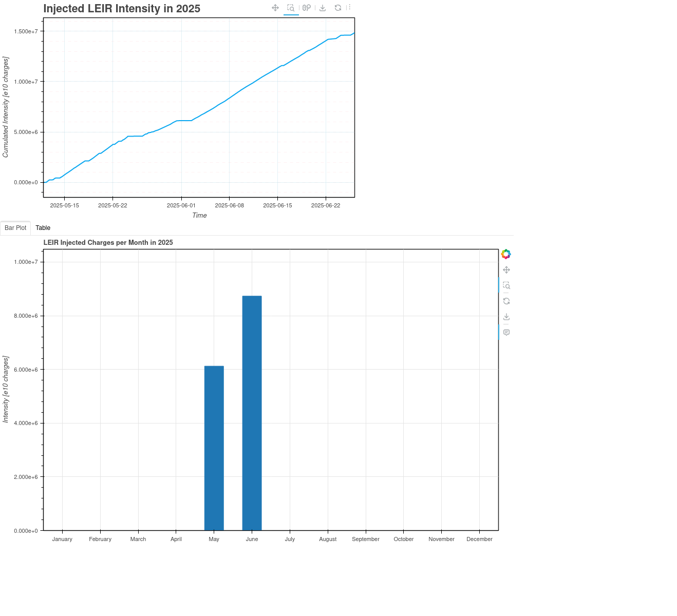Toggle the Hover tool in bar plot toolbar
The width and height of the screenshot is (677, 616).
click(x=506, y=333)
